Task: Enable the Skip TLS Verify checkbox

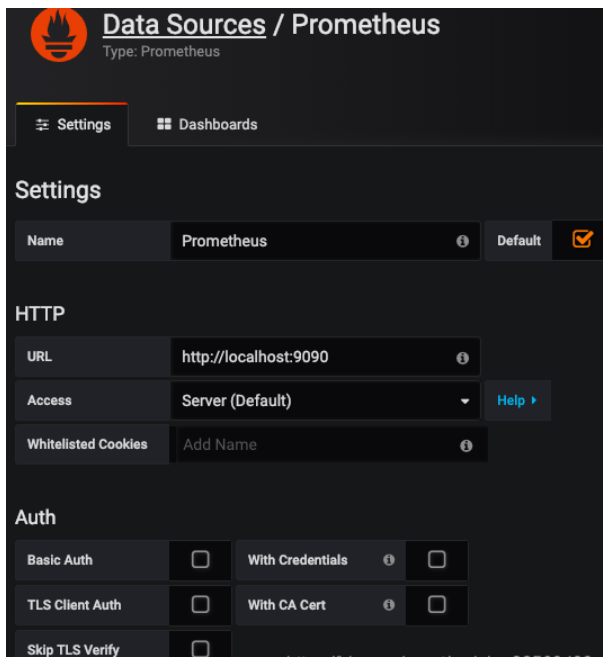Action: pyautogui.click(x=200, y=648)
